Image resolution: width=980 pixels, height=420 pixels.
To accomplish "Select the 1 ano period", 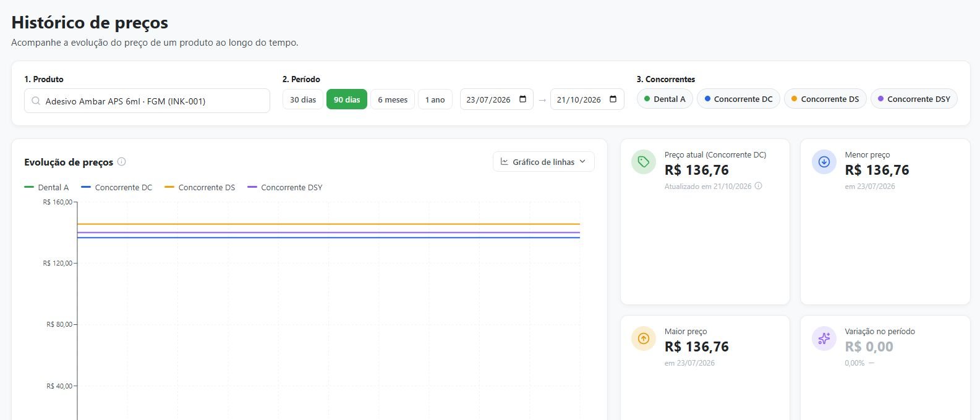I will point(435,99).
